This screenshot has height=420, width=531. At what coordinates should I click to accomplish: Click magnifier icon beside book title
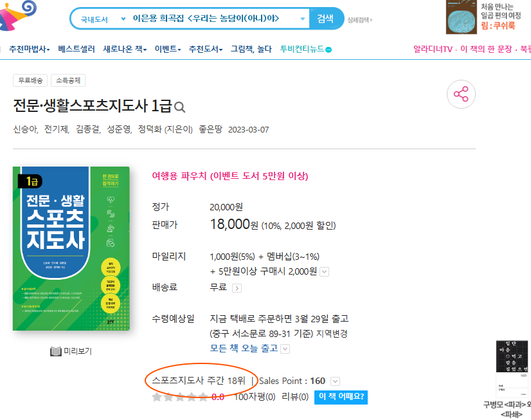coord(179,107)
